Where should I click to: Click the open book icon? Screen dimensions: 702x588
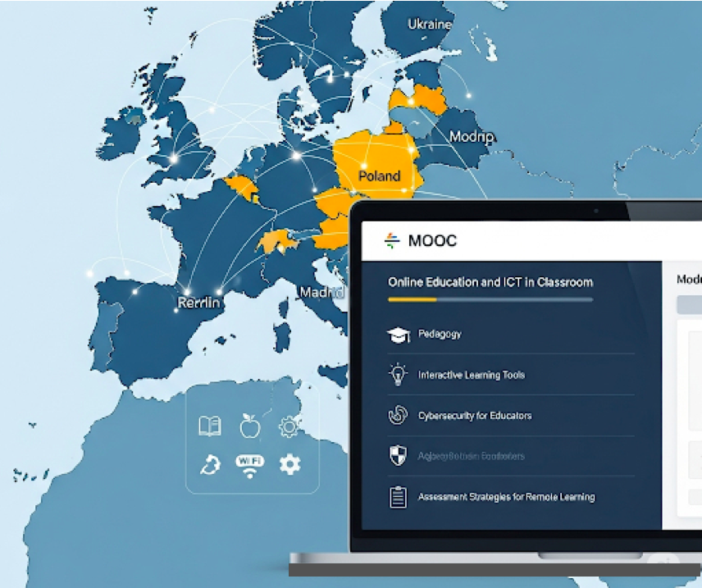tap(210, 426)
